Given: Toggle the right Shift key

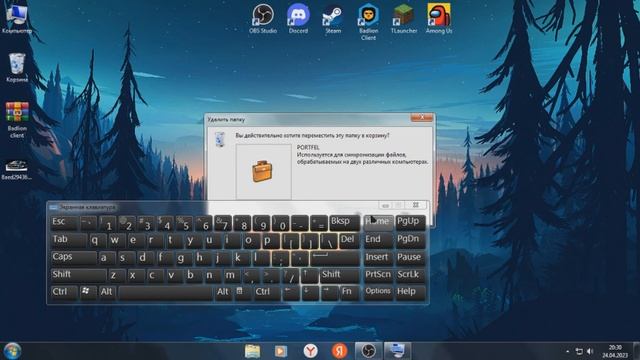Looking at the screenshot, I should (340, 276).
